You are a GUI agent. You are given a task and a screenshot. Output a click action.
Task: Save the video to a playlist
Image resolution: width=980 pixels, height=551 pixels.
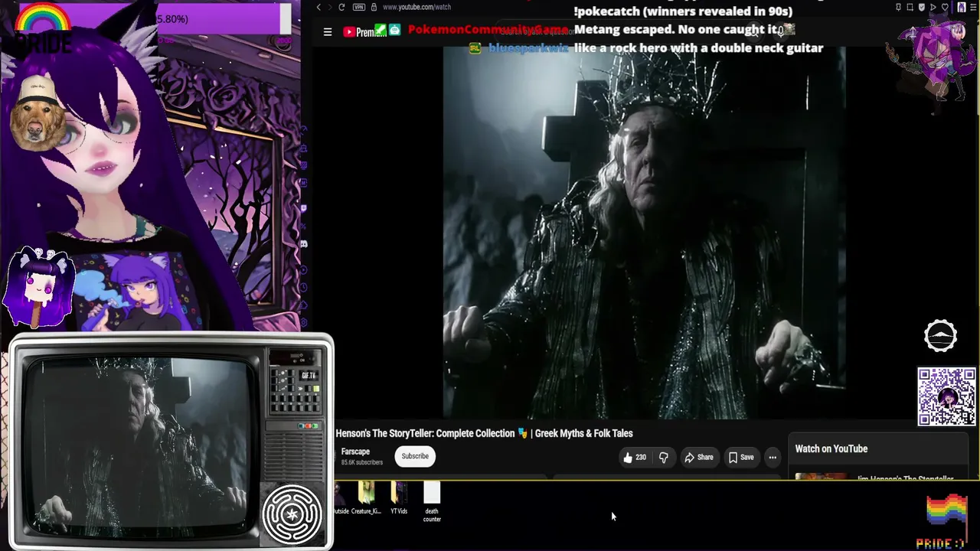[x=741, y=458]
